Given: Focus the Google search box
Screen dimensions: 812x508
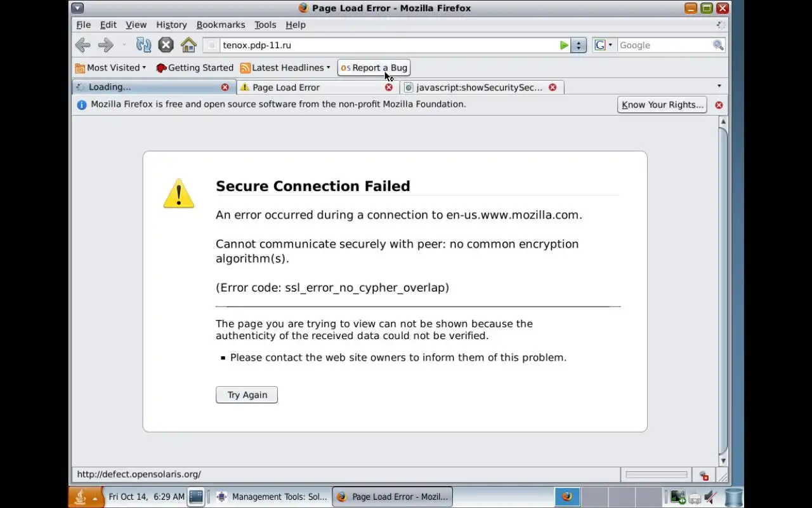Looking at the screenshot, I should click(x=664, y=45).
